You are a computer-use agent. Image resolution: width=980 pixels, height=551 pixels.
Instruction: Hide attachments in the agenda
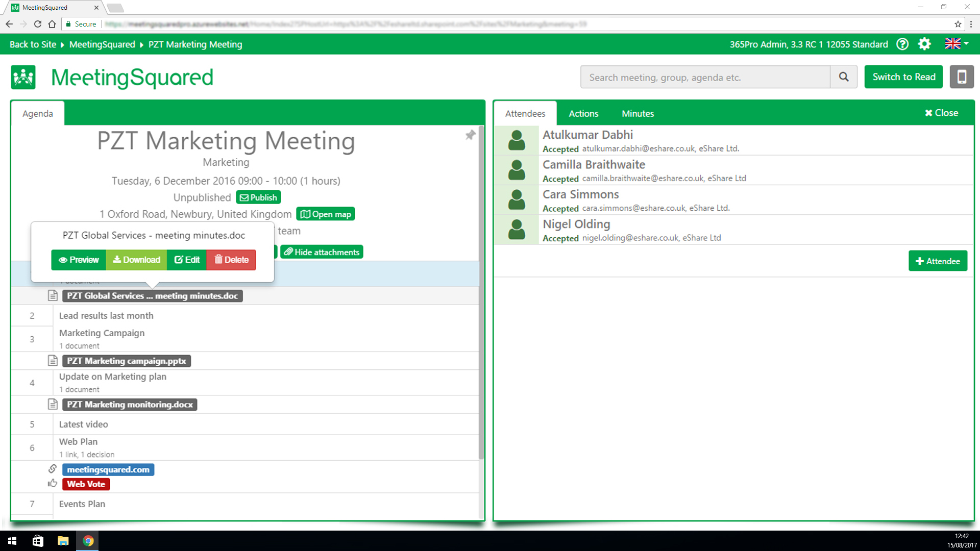322,252
